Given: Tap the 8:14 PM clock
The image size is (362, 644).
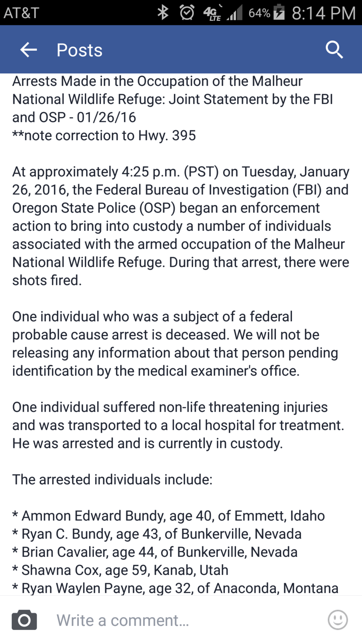Looking at the screenshot, I should pyautogui.click(x=323, y=13).
